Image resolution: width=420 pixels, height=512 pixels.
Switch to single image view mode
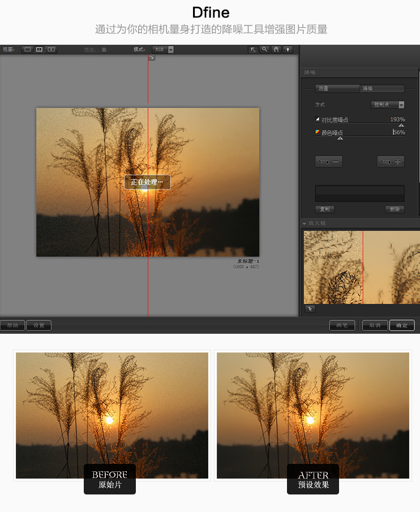28,49
